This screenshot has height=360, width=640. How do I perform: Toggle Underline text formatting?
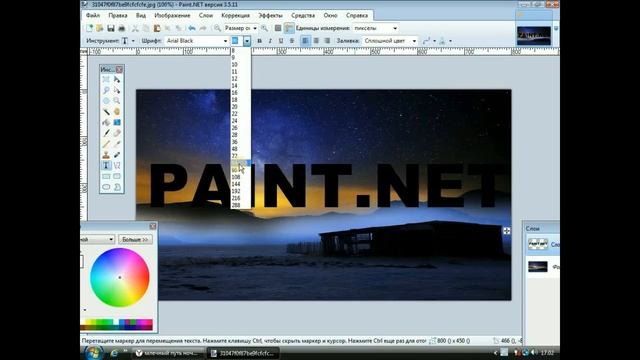(x=281, y=41)
